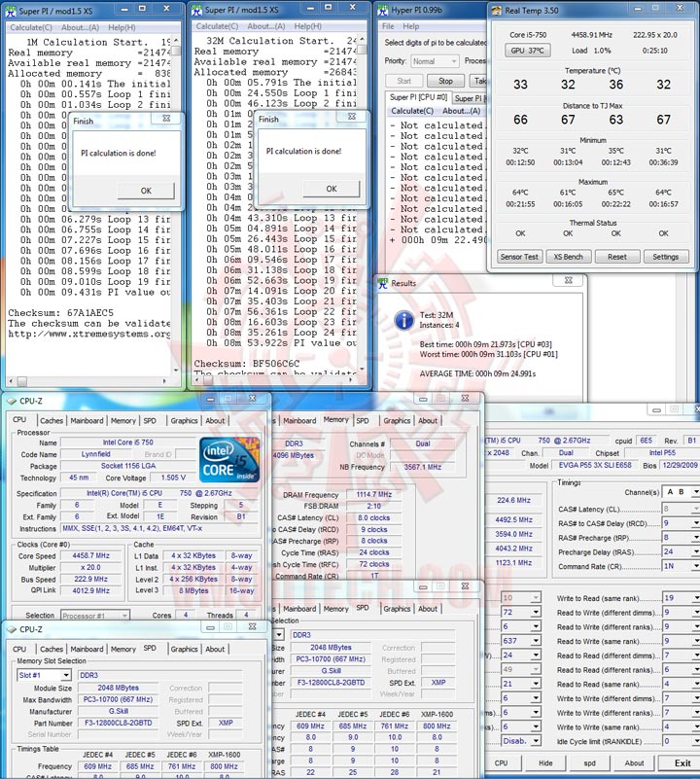This screenshot has height=779, width=700.
Task: Click the Part Number field F3-12800CL8-2GBTD in Slot #1 window
Action: click(119, 723)
